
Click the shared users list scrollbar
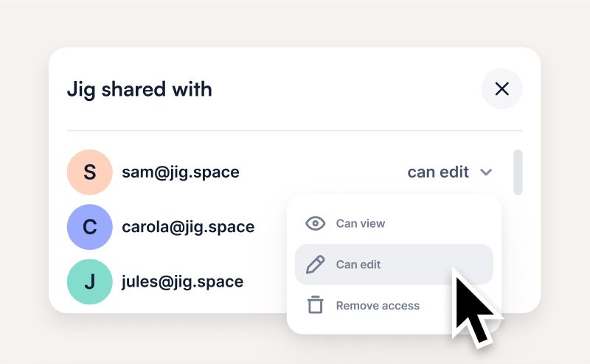518,172
